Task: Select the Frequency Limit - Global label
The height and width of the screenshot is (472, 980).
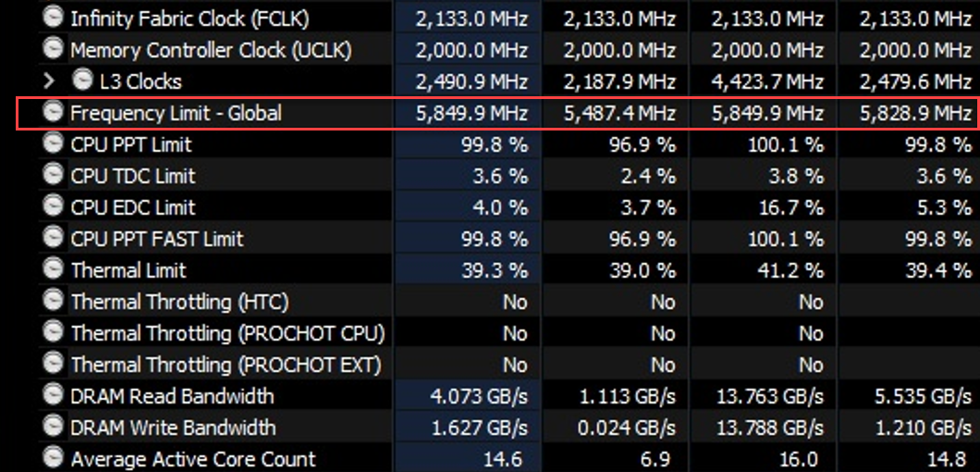Action: tap(176, 113)
